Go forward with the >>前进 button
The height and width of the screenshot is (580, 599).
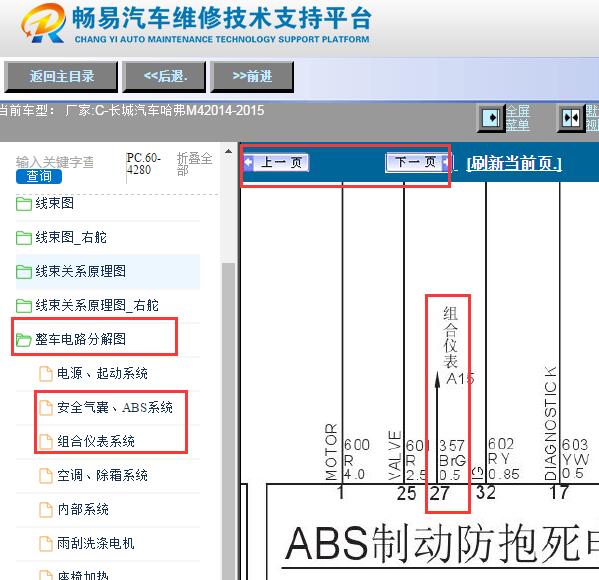pos(252,77)
